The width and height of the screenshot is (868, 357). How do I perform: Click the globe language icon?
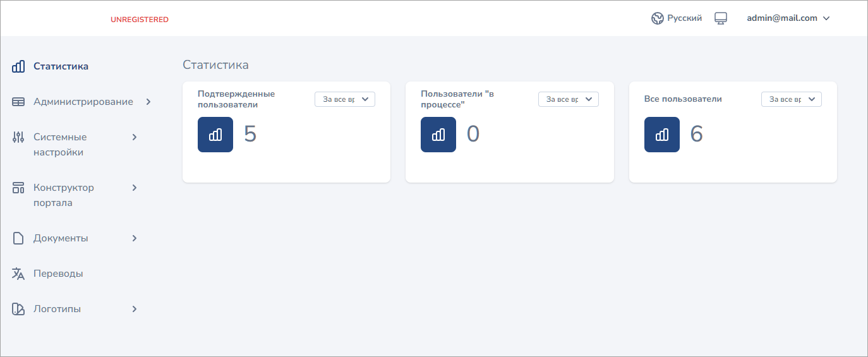coord(658,18)
